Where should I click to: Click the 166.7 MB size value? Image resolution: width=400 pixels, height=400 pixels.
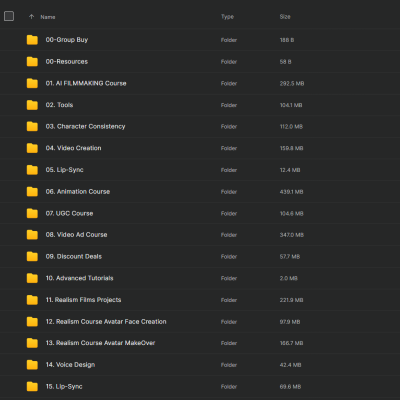click(x=291, y=343)
